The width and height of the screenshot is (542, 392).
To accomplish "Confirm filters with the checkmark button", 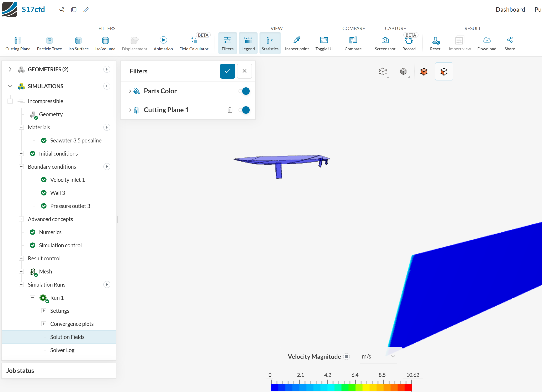I will click(227, 71).
